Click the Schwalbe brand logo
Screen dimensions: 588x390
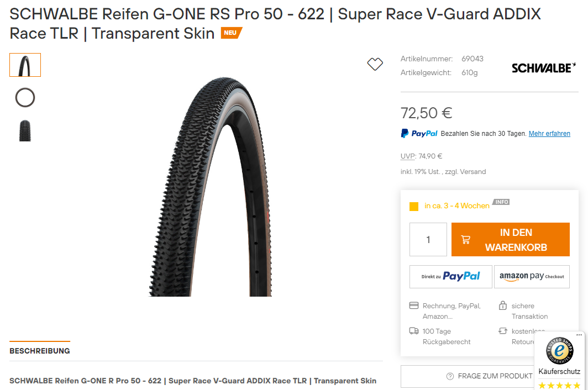pyautogui.click(x=544, y=67)
